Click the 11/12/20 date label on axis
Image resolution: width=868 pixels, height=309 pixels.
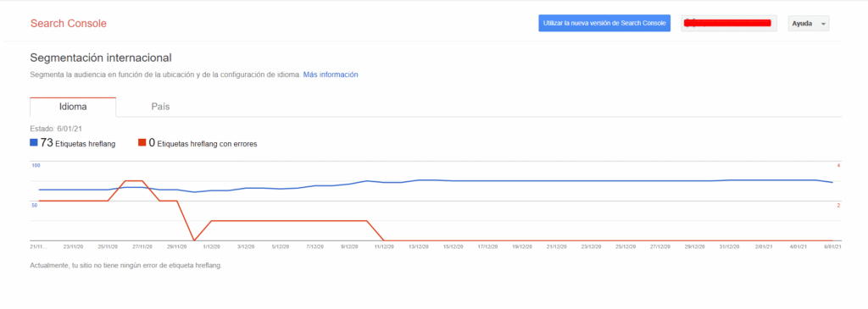click(384, 246)
